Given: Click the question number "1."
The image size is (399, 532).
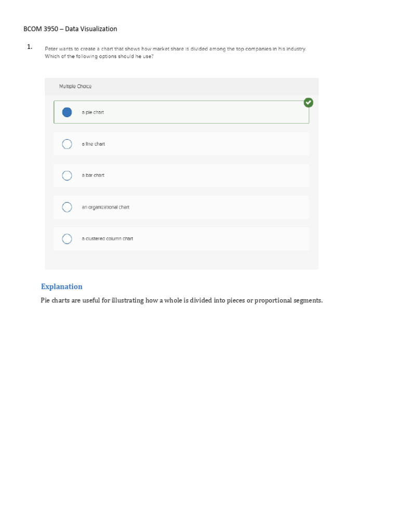Looking at the screenshot, I should click(x=30, y=47).
